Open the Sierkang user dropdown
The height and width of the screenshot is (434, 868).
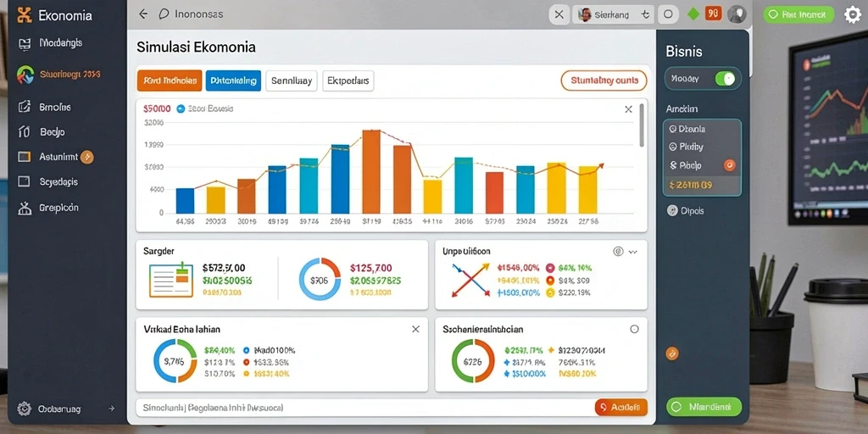pyautogui.click(x=614, y=15)
